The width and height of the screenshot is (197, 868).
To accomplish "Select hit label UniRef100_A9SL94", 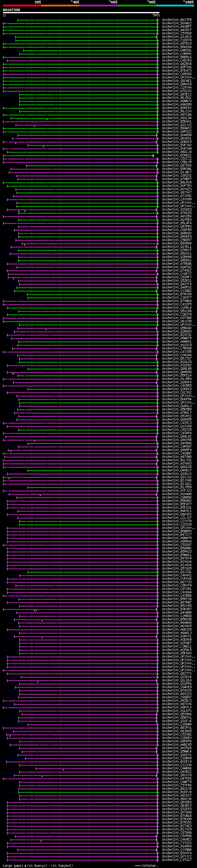I will tap(176, 118).
